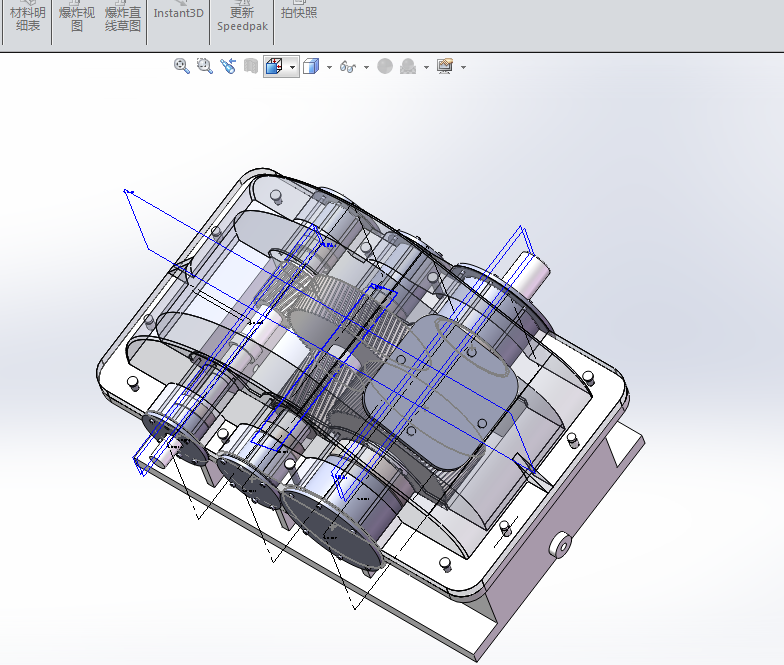
Task: Click the 爆炸视图 exploded view button
Action: click(77, 18)
